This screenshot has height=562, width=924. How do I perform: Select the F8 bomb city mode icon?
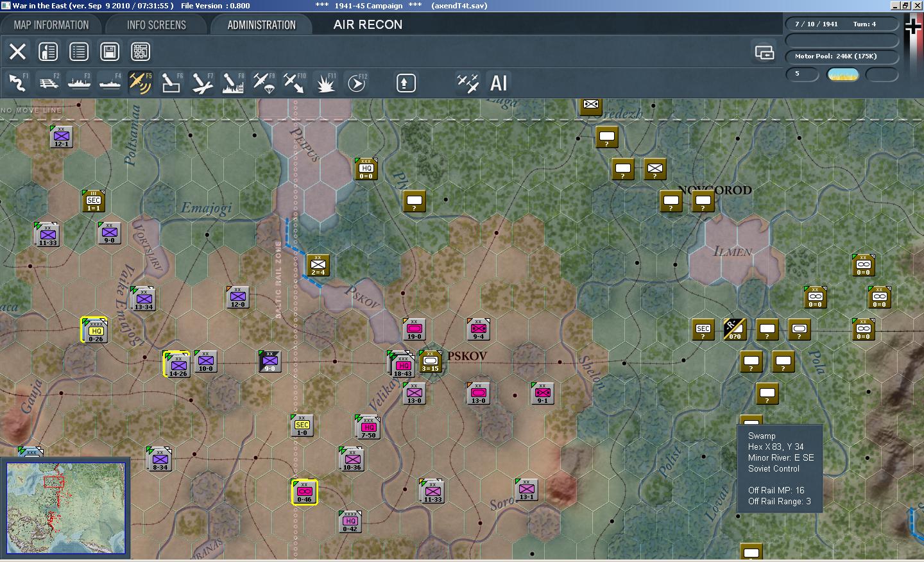pos(233,83)
